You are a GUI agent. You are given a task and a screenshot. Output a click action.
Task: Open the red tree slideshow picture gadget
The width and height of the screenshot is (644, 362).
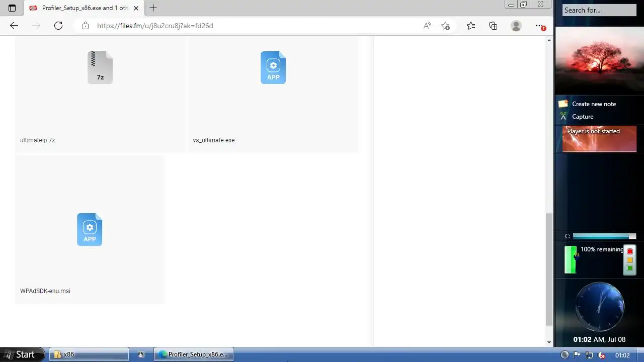click(x=599, y=60)
